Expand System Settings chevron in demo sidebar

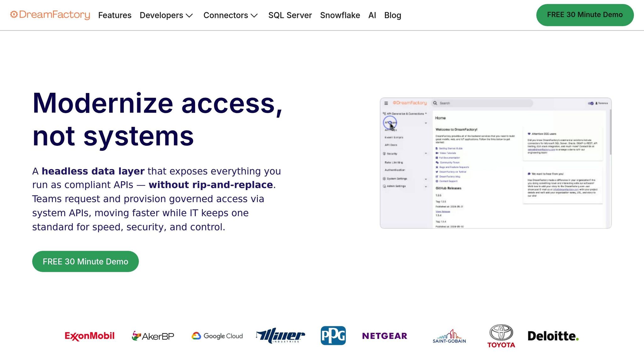[426, 179]
